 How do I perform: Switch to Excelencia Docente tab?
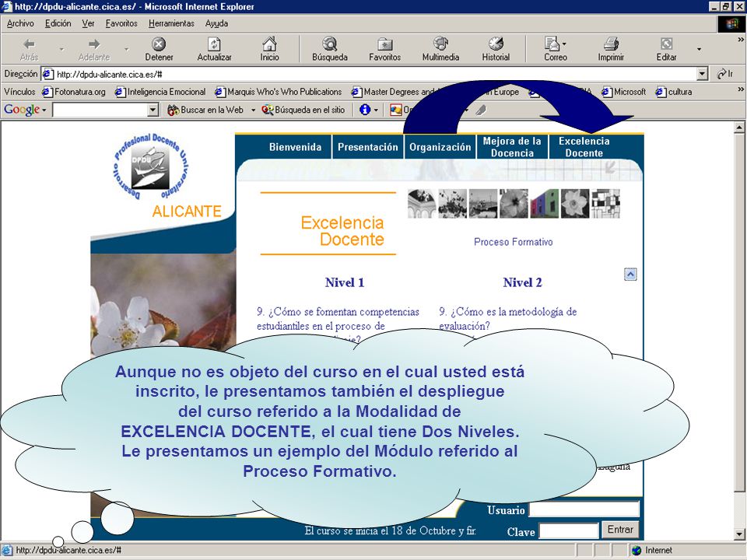pyautogui.click(x=584, y=147)
